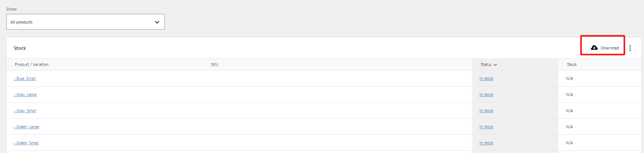Click In stock for Gray, Large
Screen dimensions: 644x153
[x=486, y=94]
